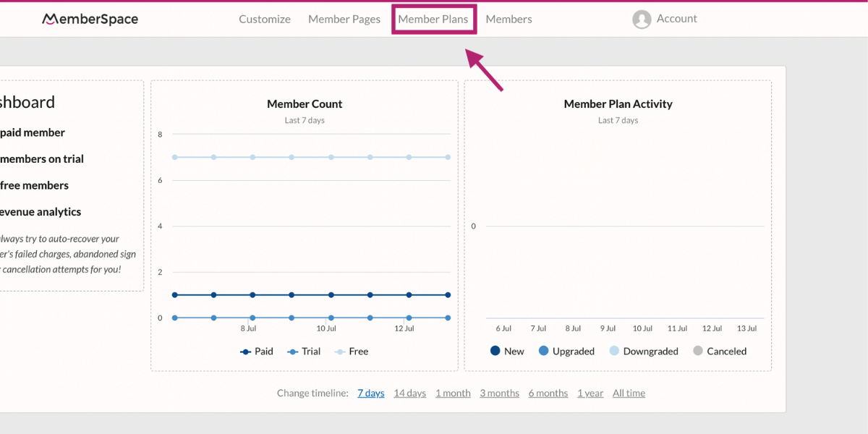Click the Member Count chart title
Image resolution: width=868 pixels, height=434 pixels.
point(305,104)
